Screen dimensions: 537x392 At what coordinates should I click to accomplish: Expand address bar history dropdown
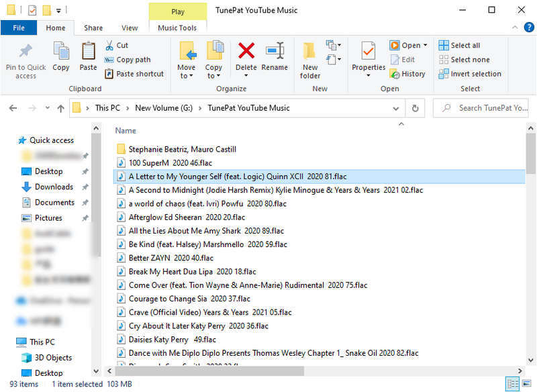point(396,109)
